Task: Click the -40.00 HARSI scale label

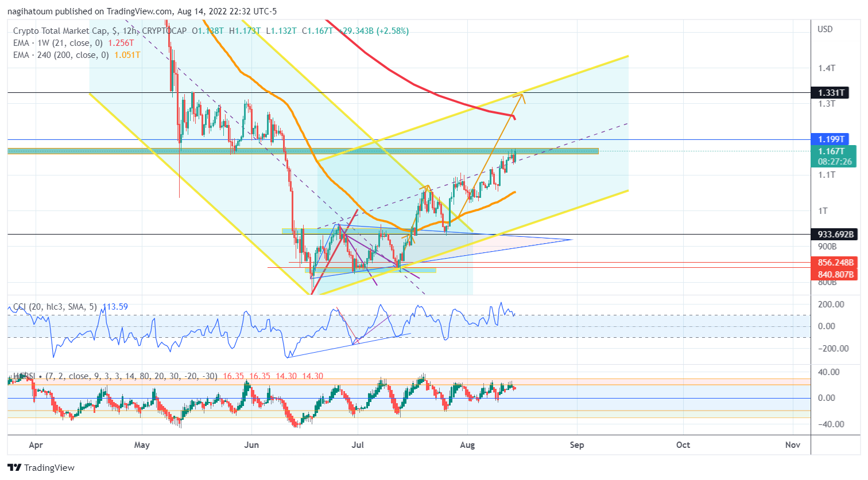Action: point(831,424)
